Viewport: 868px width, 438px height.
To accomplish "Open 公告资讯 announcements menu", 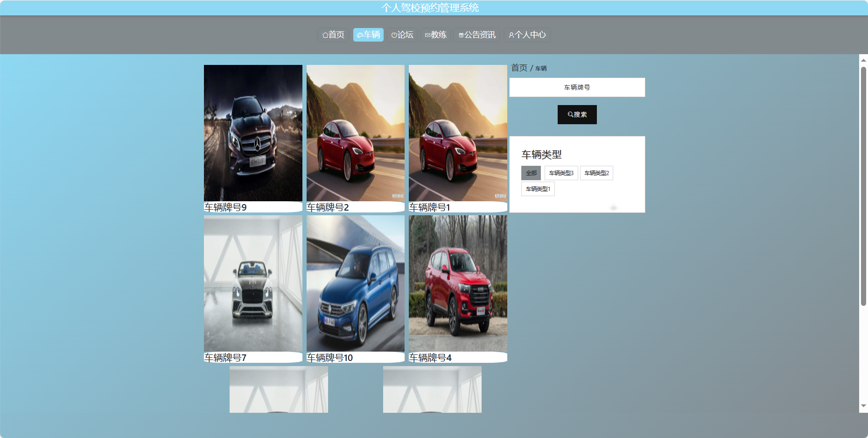I will (x=477, y=35).
